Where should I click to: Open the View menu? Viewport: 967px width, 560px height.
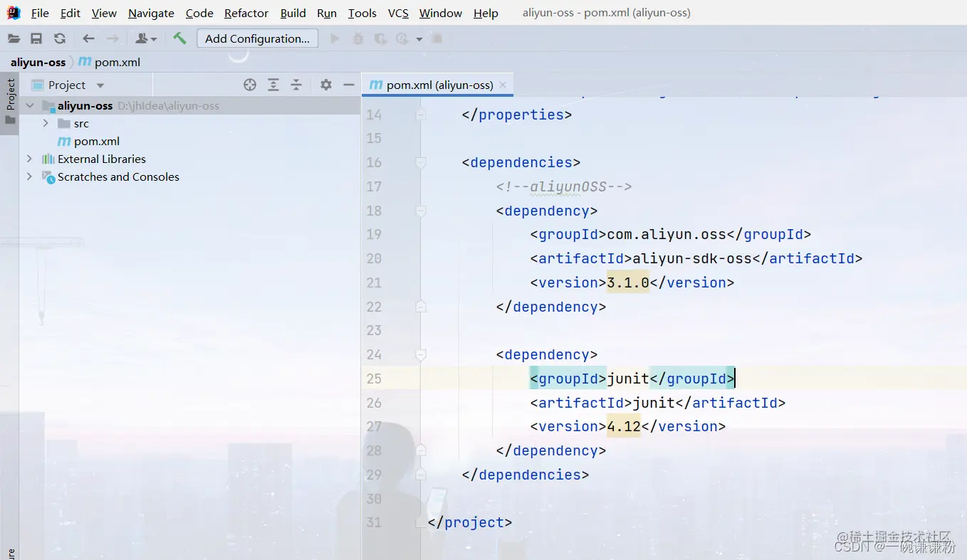point(104,14)
